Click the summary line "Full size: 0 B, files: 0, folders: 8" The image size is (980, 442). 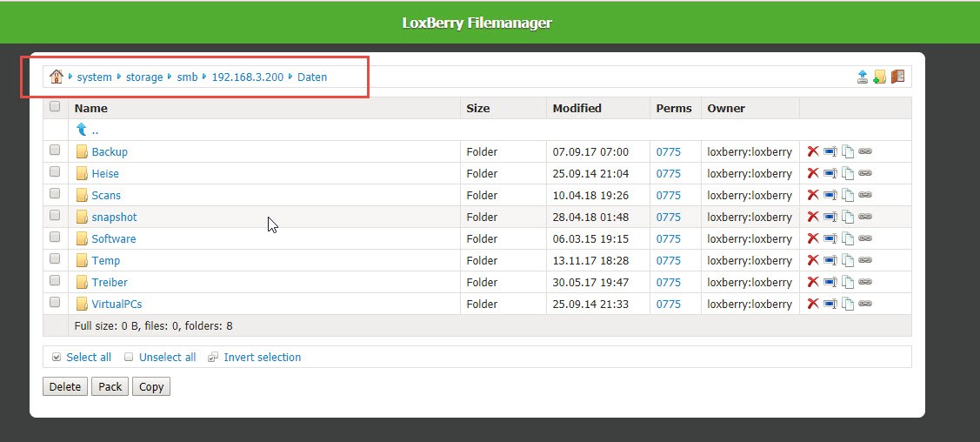pos(153,325)
